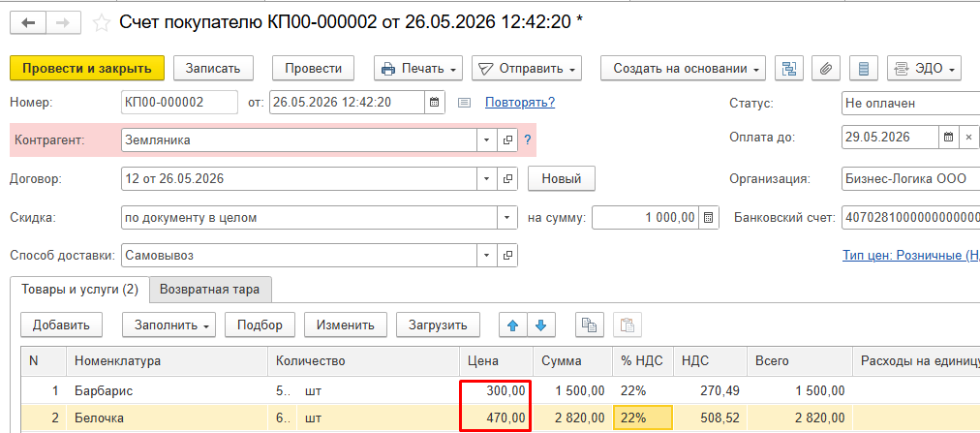Click Провести и закрыть button
Image resolution: width=980 pixels, height=433 pixels.
(87, 68)
